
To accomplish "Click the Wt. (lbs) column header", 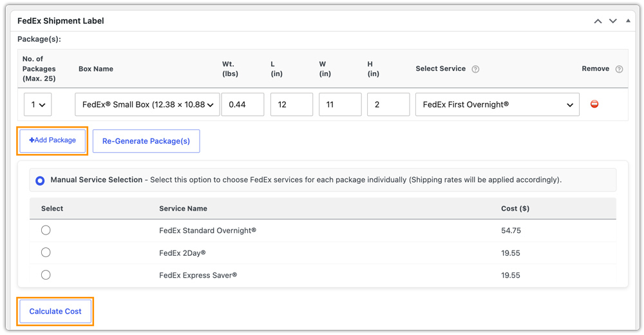I will [230, 69].
